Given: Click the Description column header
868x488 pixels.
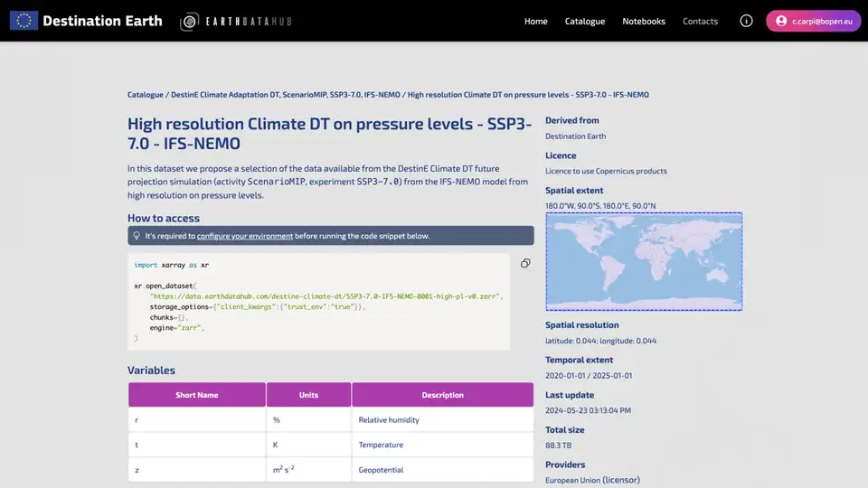Looking at the screenshot, I should click(442, 395).
